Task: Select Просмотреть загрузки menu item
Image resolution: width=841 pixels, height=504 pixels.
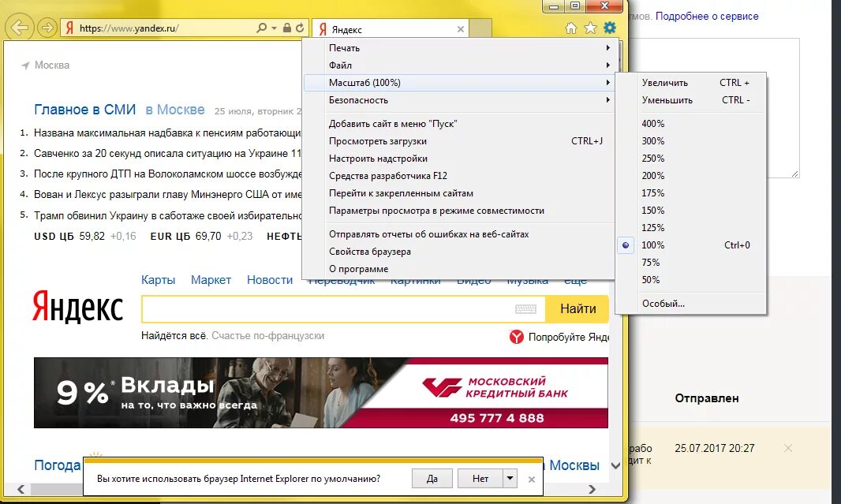Action: [459, 141]
